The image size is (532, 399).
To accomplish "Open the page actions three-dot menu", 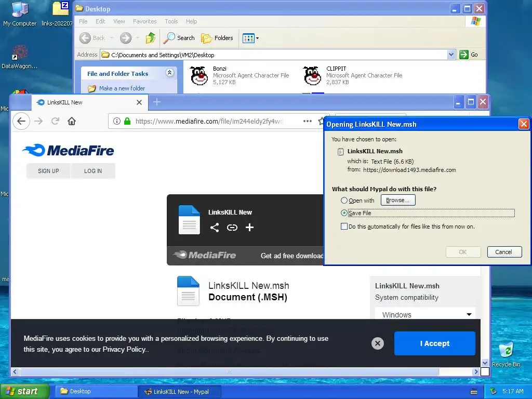I will (x=308, y=121).
